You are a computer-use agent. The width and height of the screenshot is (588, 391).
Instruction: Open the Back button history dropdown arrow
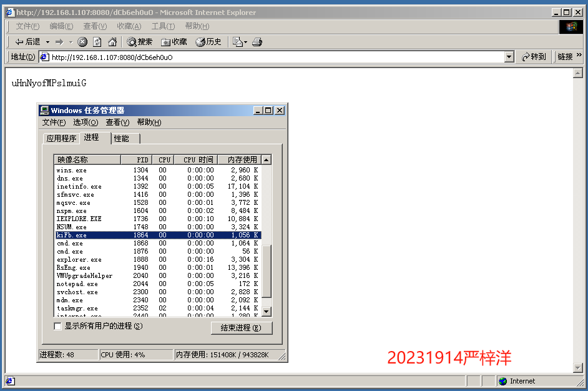[x=47, y=42]
